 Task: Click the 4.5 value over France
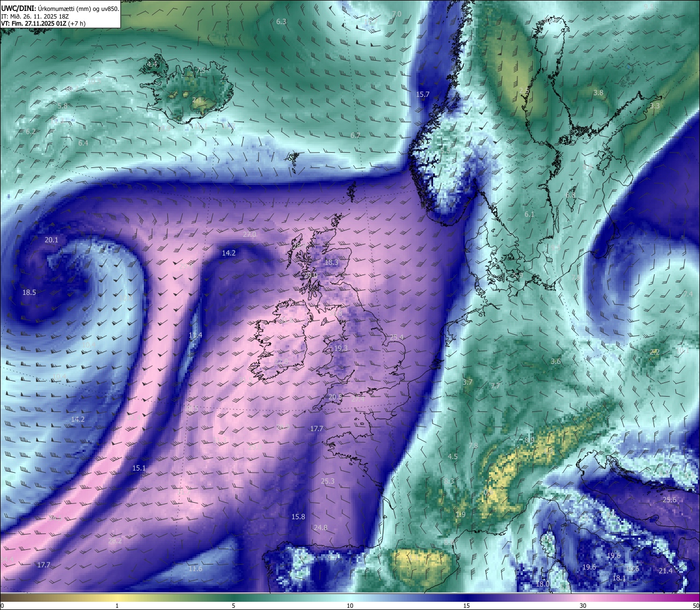(x=453, y=456)
